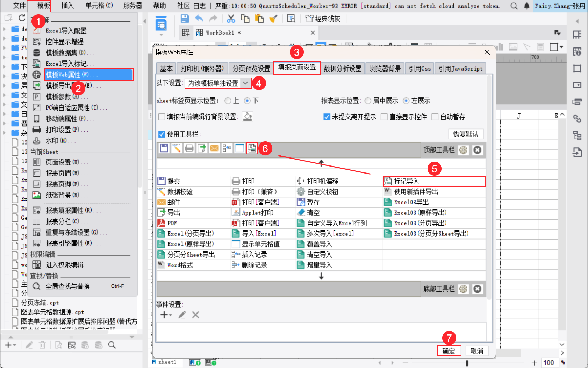Select the 标记导入 Excel icon in 顶部工具栏
This screenshot has width=588, height=368.
tap(252, 148)
